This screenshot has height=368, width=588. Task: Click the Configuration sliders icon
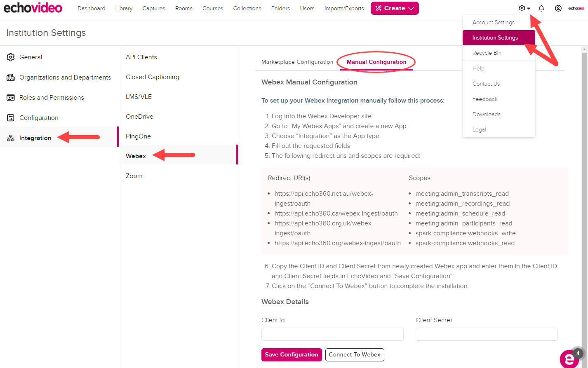point(11,118)
